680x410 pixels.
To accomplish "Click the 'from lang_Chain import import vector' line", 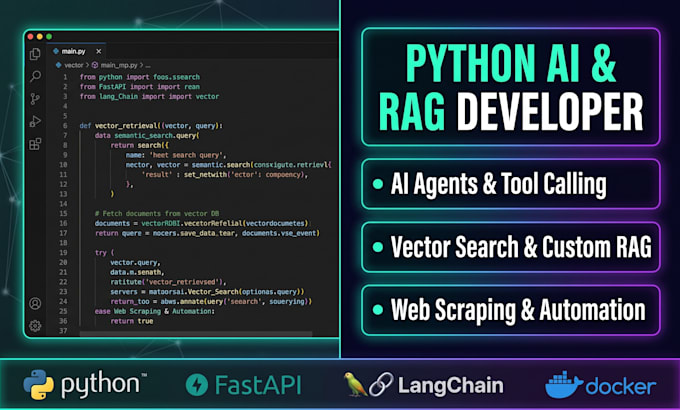I will coord(149,96).
